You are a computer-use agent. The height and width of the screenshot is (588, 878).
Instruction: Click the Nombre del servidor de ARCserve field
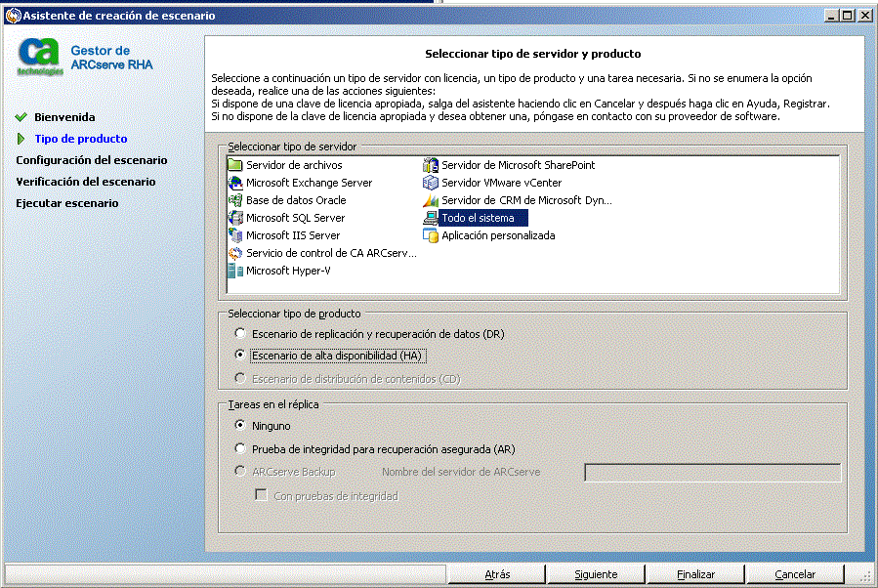tap(712, 472)
